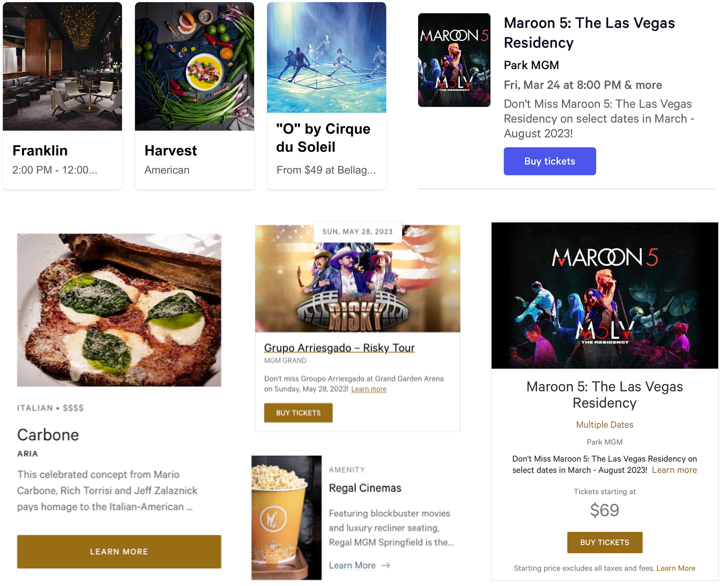This screenshot has height=586, width=728.
Task: Click the arrow icon beside Regal Cinemas Learn More
Action: pos(386,565)
